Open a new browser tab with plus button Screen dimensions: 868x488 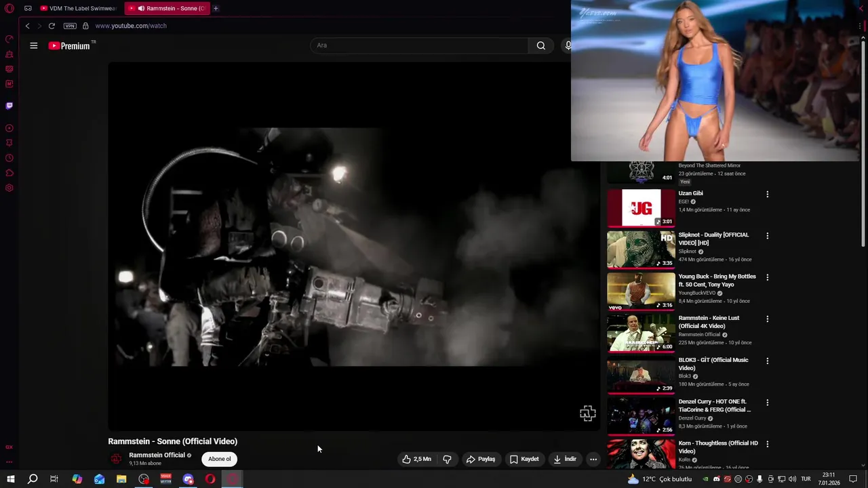coord(216,8)
